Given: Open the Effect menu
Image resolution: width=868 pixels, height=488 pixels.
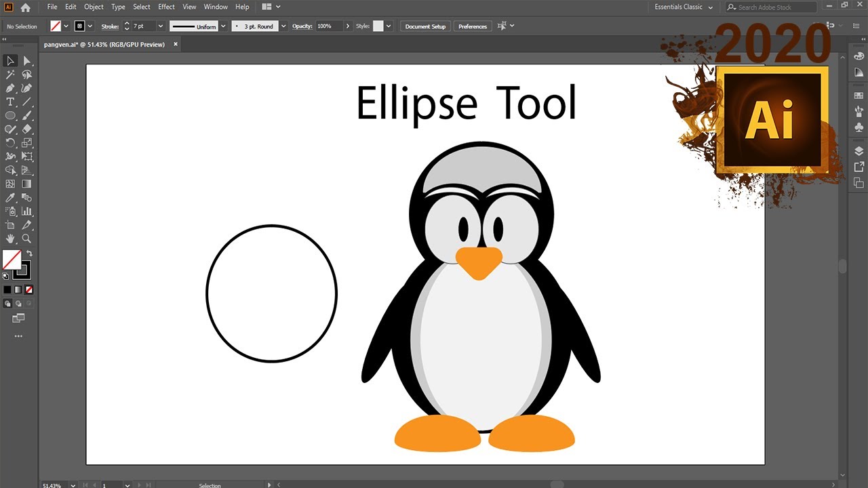Looking at the screenshot, I should (x=166, y=7).
